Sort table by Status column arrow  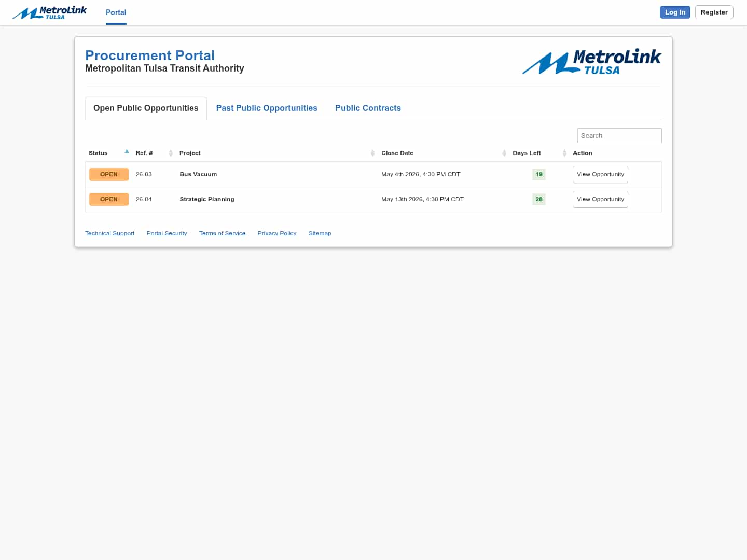[x=127, y=152]
